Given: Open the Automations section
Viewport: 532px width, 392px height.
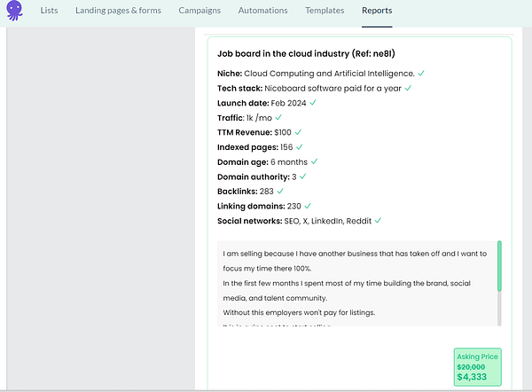Looking at the screenshot, I should [262, 11].
